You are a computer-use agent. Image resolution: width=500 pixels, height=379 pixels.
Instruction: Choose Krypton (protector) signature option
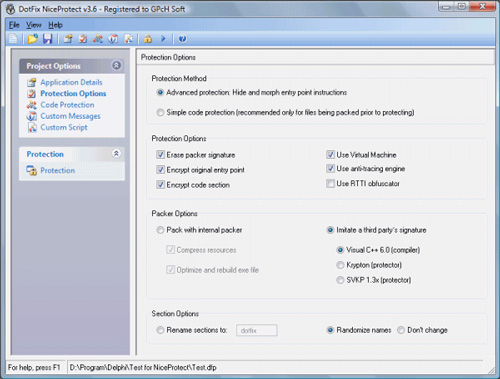[x=340, y=265]
